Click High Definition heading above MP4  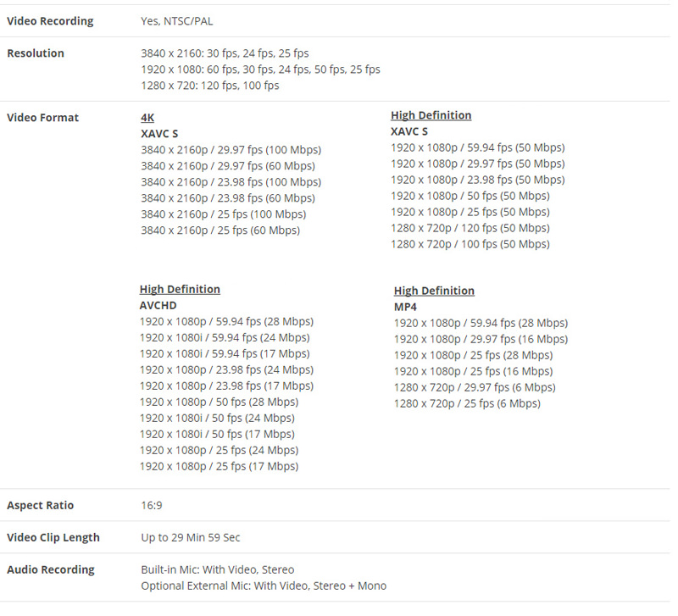coord(434,291)
